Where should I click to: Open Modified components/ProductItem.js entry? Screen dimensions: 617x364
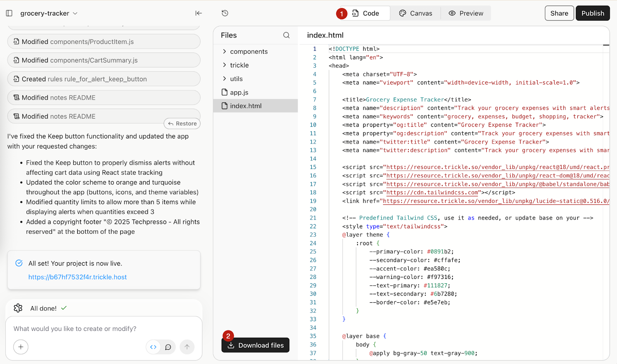(x=104, y=42)
